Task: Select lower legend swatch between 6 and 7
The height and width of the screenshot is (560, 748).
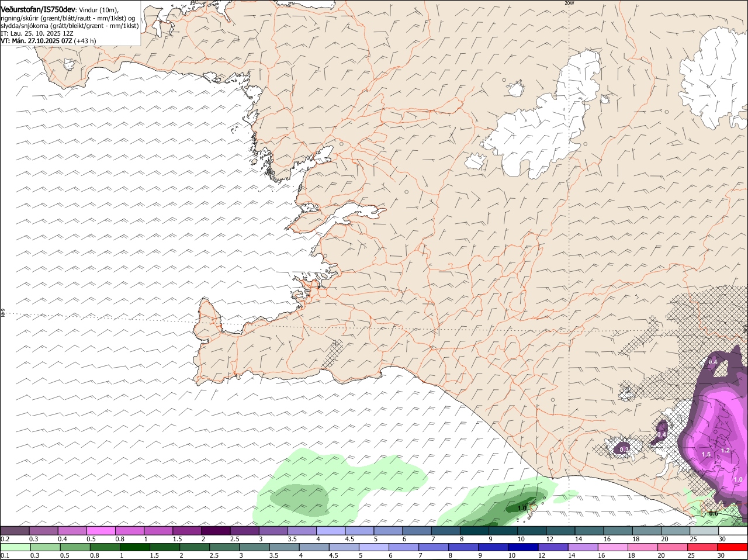Action: [x=403, y=547]
